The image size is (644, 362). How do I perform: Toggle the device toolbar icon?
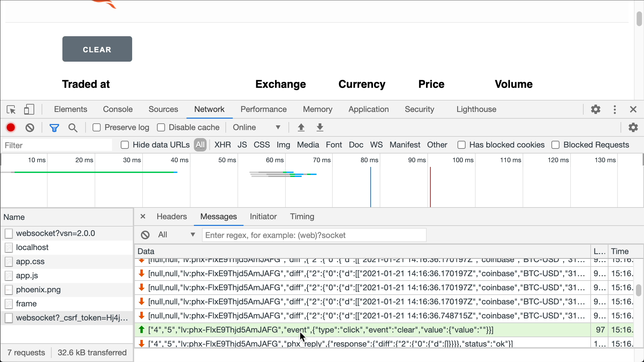29,110
